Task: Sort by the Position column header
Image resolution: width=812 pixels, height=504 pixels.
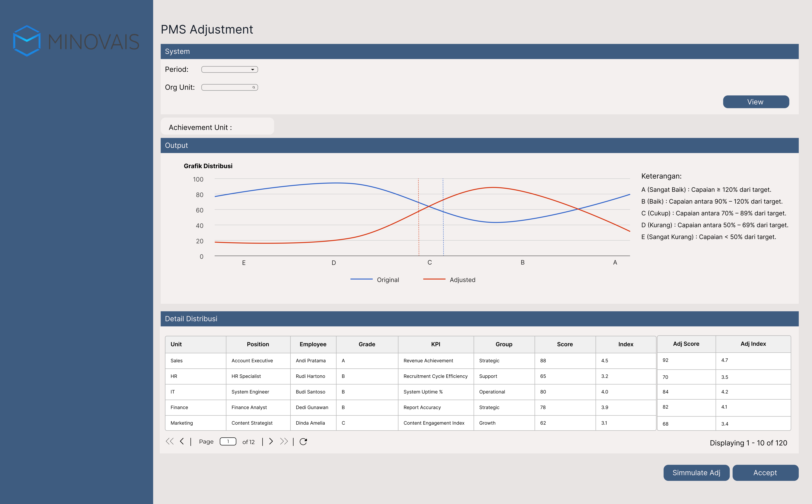Action: 258,344
